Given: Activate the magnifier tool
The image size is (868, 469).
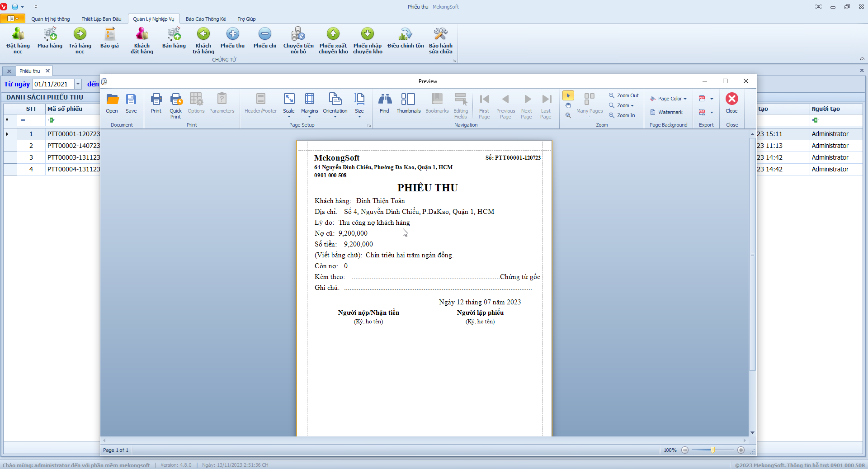Looking at the screenshot, I should 568,115.
